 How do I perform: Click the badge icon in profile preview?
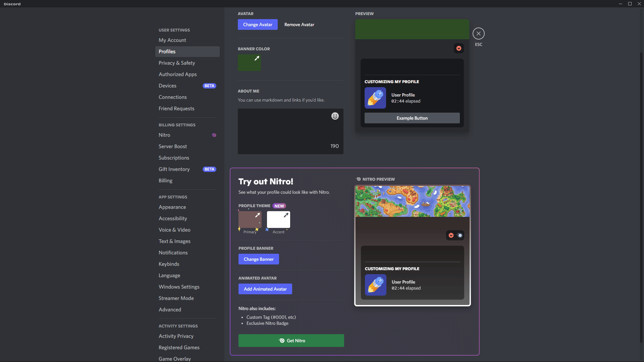coord(459,48)
